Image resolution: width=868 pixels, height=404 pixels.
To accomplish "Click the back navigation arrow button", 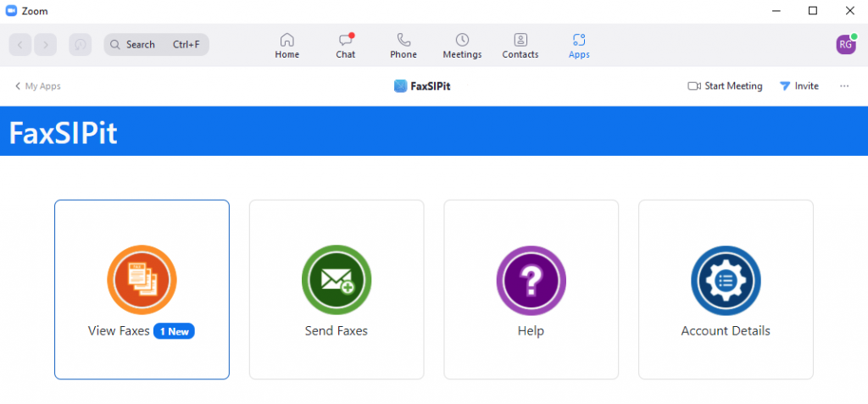I will [20, 45].
